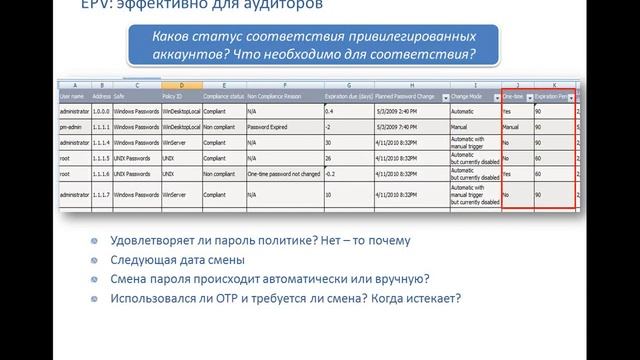
Task: Click bullet 'Следующая дата смены'
Action: [x=178, y=260]
